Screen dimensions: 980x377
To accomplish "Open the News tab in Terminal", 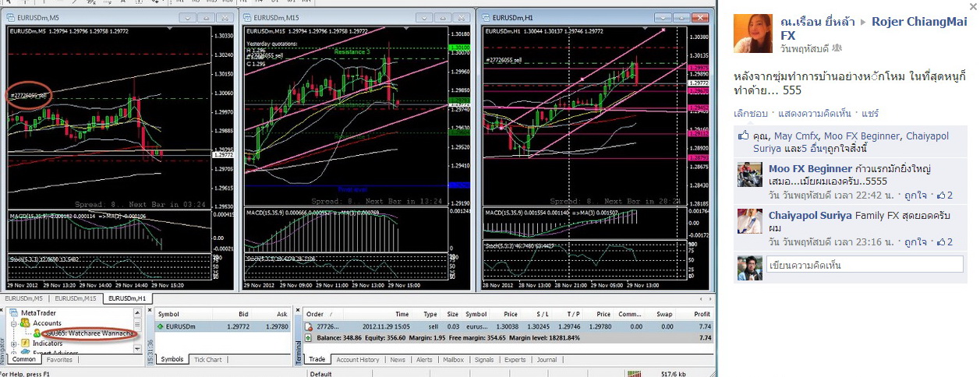I will pos(398,360).
